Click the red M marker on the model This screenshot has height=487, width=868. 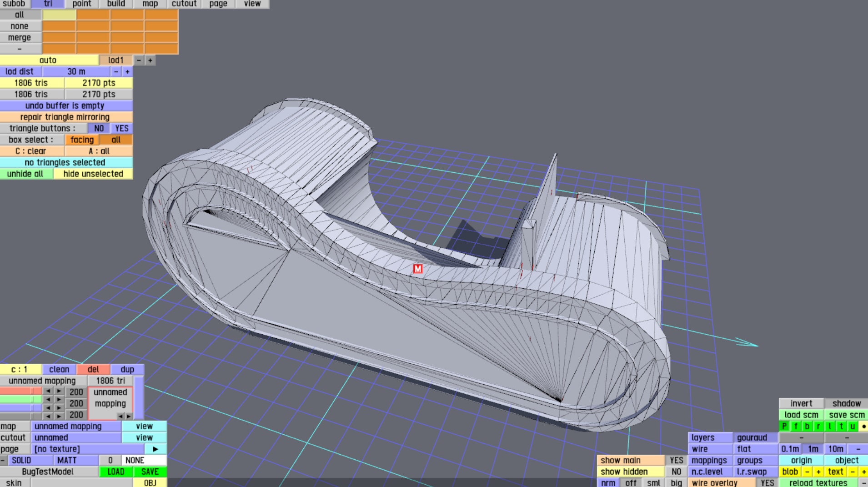(417, 269)
